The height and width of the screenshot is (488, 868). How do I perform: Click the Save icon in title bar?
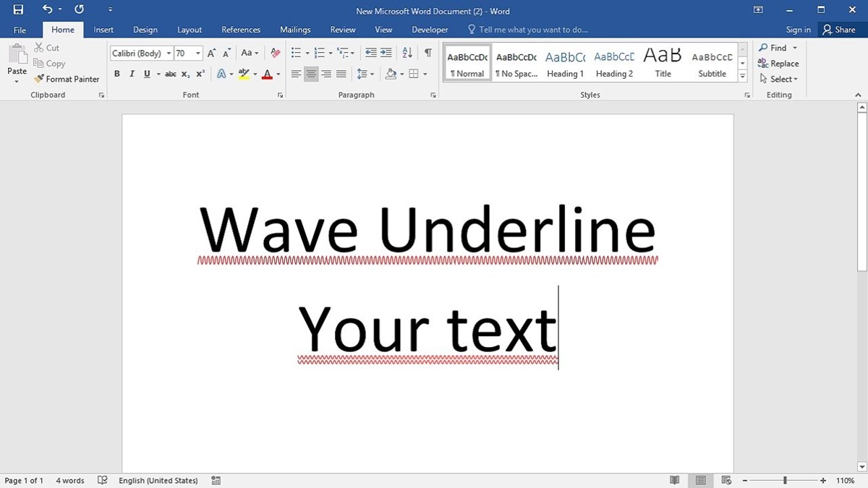click(x=18, y=9)
